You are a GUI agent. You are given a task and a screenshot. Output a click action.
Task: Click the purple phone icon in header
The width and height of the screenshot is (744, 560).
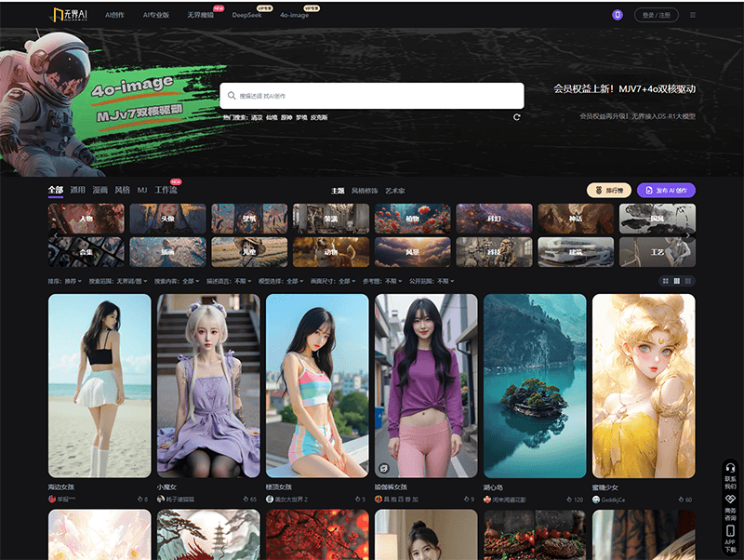[617, 15]
